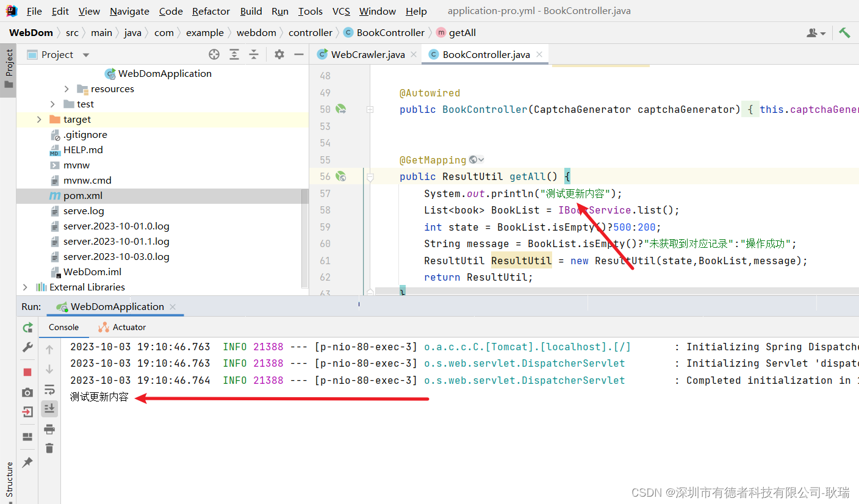Stop the running application with red square

click(x=27, y=372)
